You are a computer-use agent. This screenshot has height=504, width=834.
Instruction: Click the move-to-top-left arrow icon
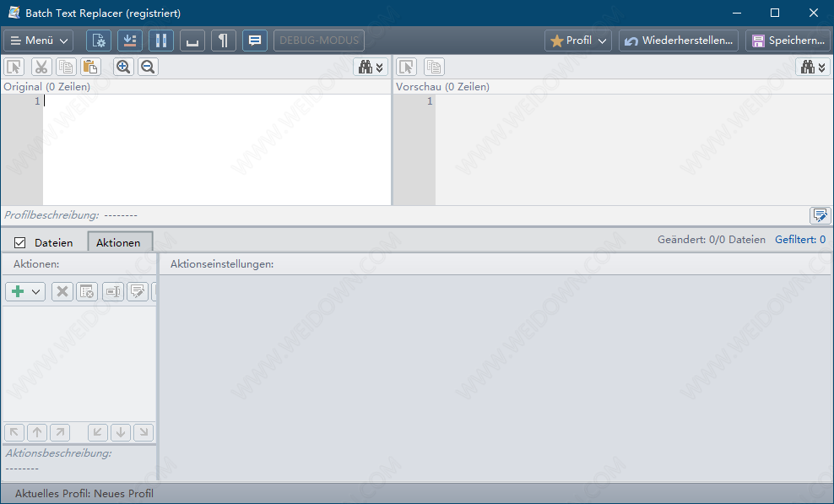(x=14, y=432)
